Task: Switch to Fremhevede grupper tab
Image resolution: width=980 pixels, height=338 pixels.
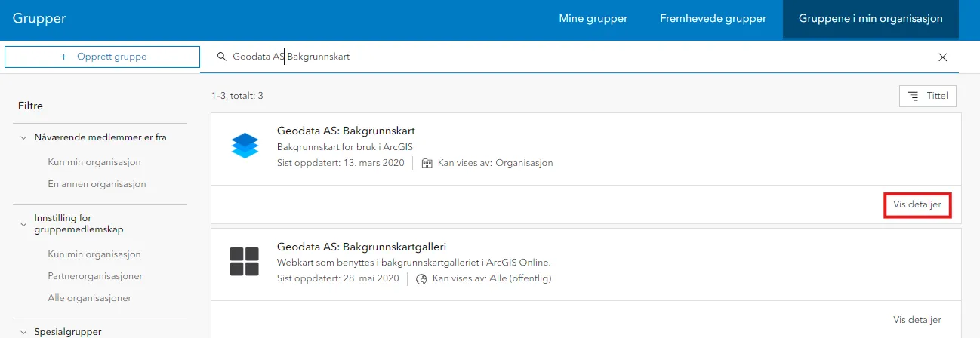Action: [713, 19]
